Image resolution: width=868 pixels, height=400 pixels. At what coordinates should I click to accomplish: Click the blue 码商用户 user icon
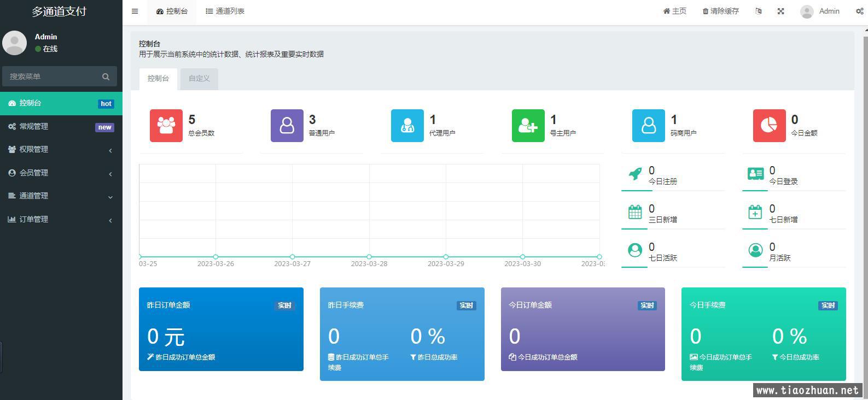(x=649, y=126)
